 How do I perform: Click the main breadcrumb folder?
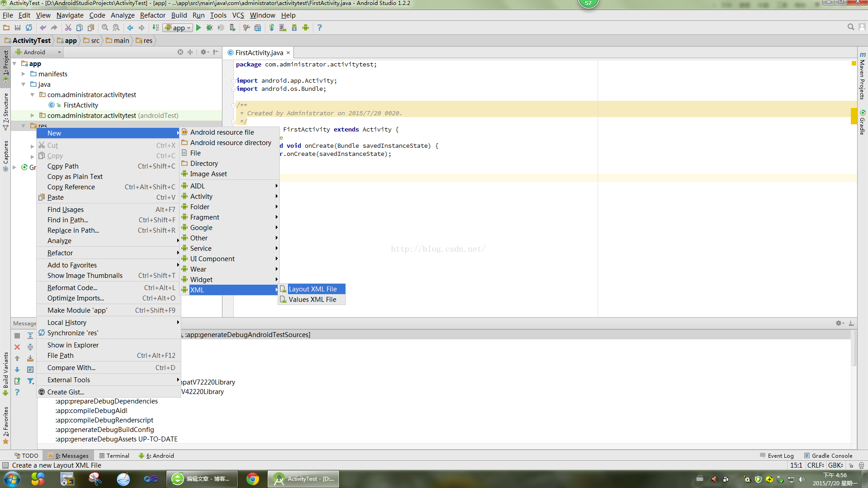coord(118,41)
